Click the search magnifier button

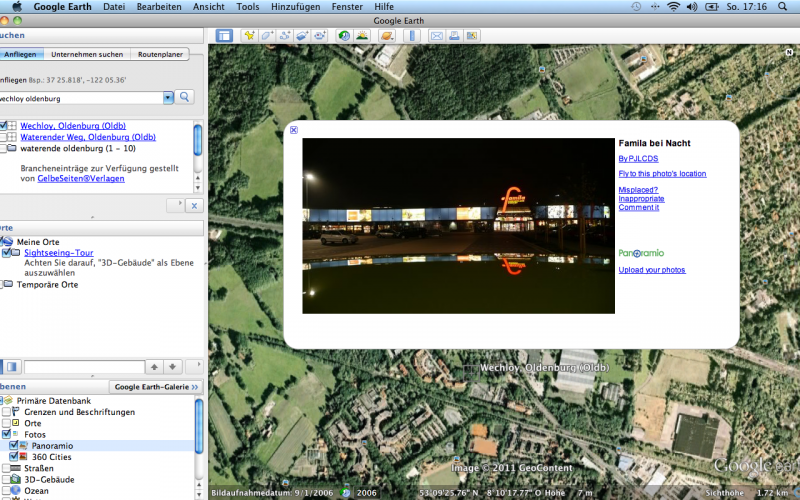[185, 97]
